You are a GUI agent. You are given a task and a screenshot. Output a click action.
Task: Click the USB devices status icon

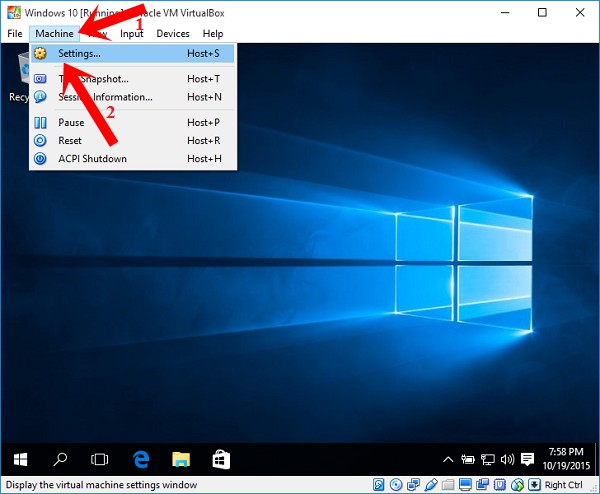point(431,485)
